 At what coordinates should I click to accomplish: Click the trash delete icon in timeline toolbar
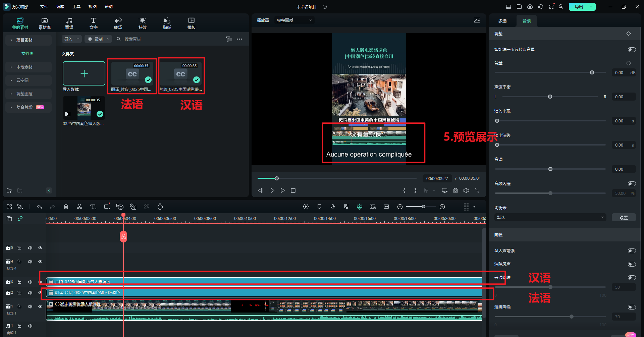pos(66,207)
